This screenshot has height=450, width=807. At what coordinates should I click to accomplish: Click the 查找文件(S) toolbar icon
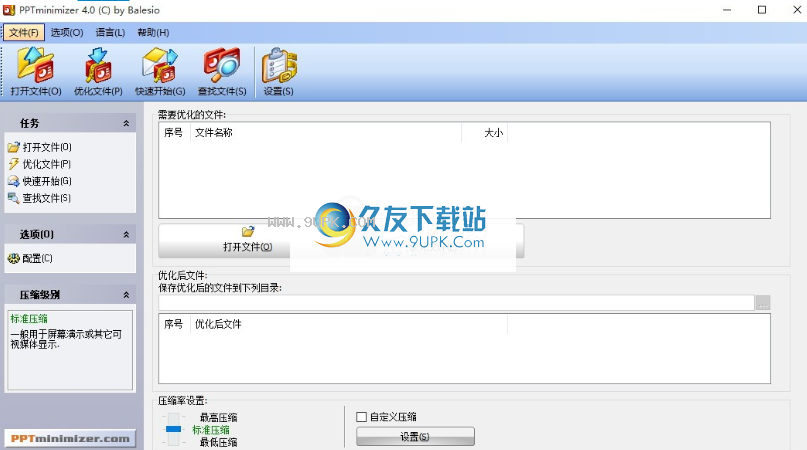pyautogui.click(x=222, y=72)
